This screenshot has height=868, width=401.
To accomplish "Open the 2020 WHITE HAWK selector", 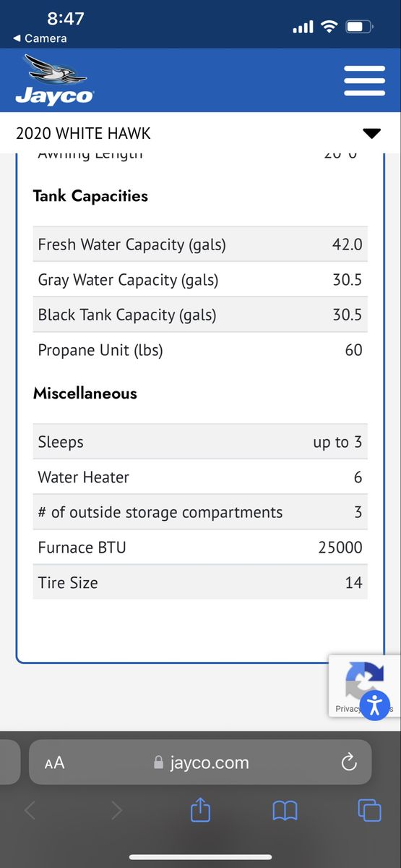I will 200,133.
